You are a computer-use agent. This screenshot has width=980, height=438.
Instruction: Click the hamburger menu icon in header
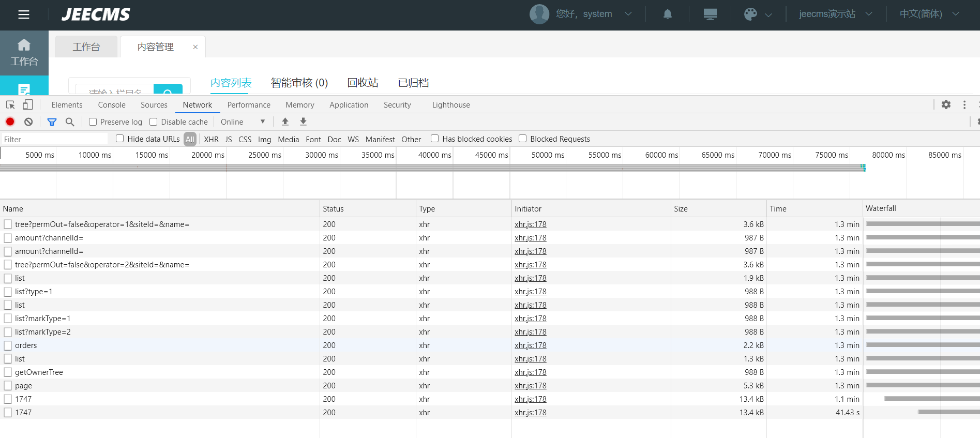24,14
